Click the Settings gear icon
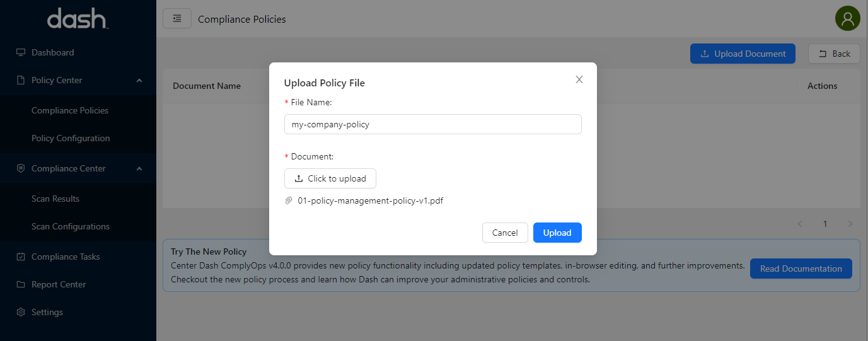The width and height of the screenshot is (868, 341). [21, 312]
